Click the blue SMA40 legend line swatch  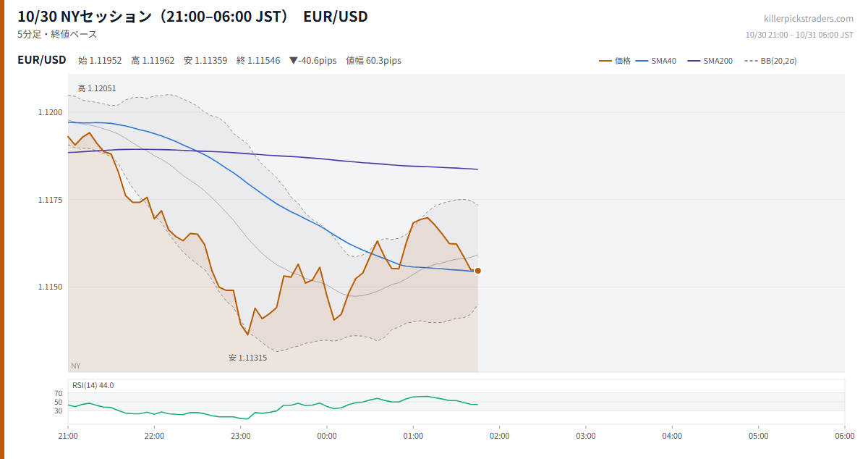click(642, 61)
